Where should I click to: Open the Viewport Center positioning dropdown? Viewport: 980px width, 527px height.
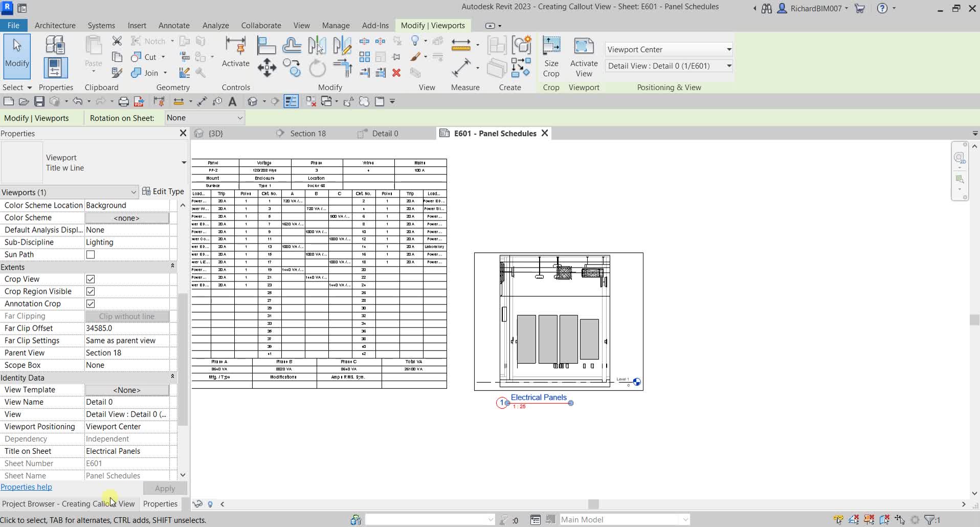tap(669, 50)
